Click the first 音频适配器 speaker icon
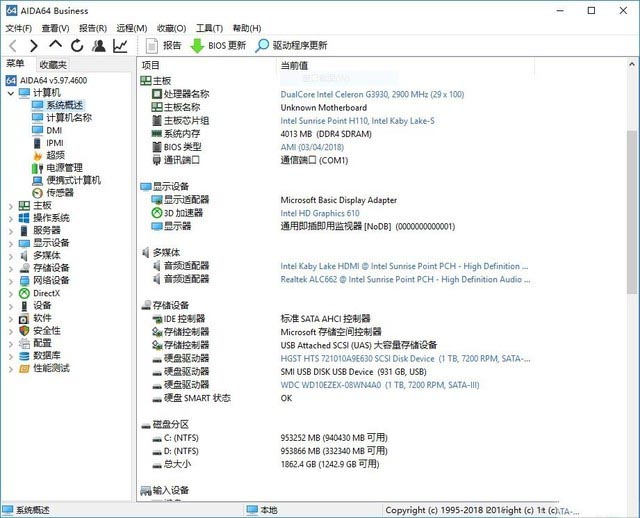640x518 pixels. pos(156,266)
